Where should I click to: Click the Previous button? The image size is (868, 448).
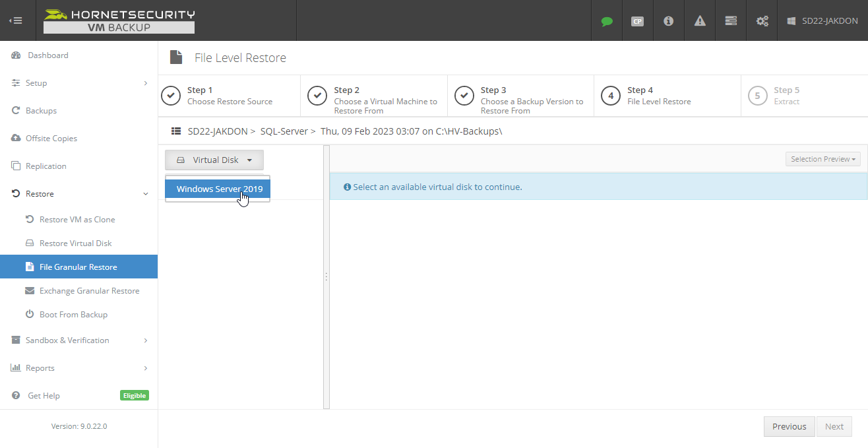click(789, 426)
